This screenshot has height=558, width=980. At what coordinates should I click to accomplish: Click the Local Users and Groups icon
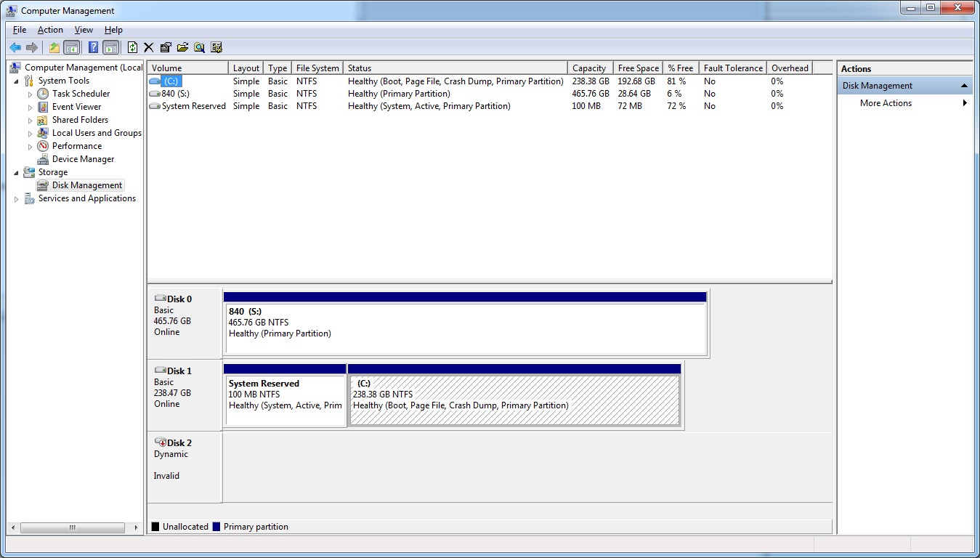click(43, 133)
